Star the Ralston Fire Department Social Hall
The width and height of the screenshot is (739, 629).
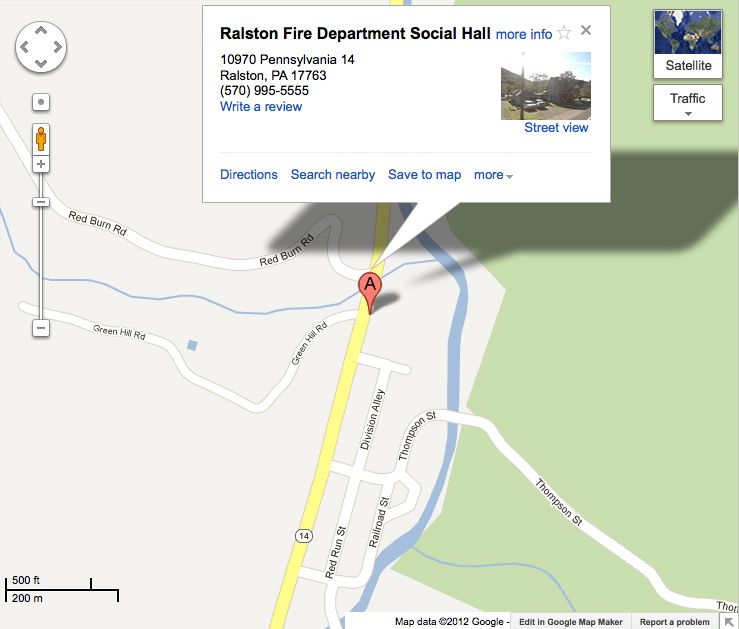coord(564,33)
